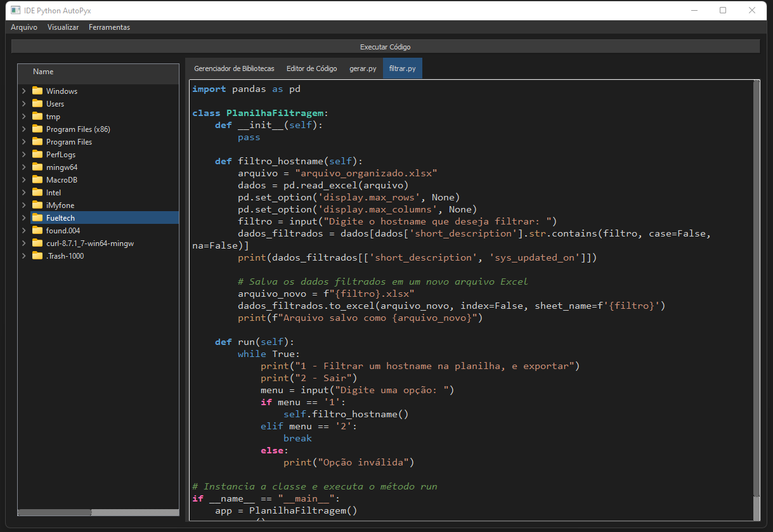Click the class PlanilhaFiltragem line in editor

tap(261, 113)
